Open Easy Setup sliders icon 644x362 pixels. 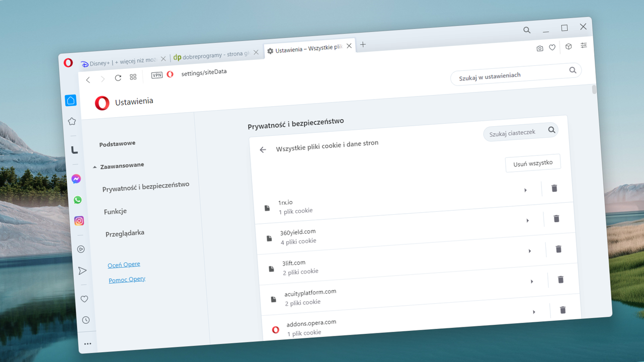[x=584, y=45]
